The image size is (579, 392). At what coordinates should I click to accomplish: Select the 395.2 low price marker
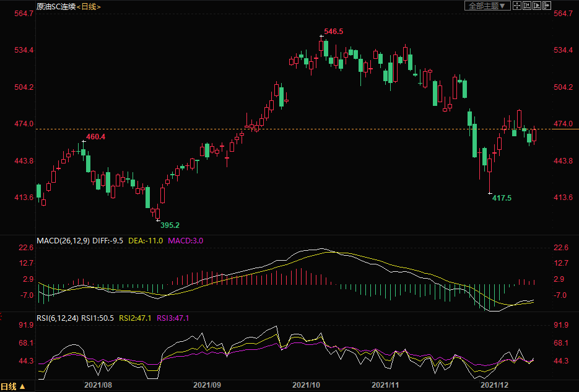tap(170, 225)
